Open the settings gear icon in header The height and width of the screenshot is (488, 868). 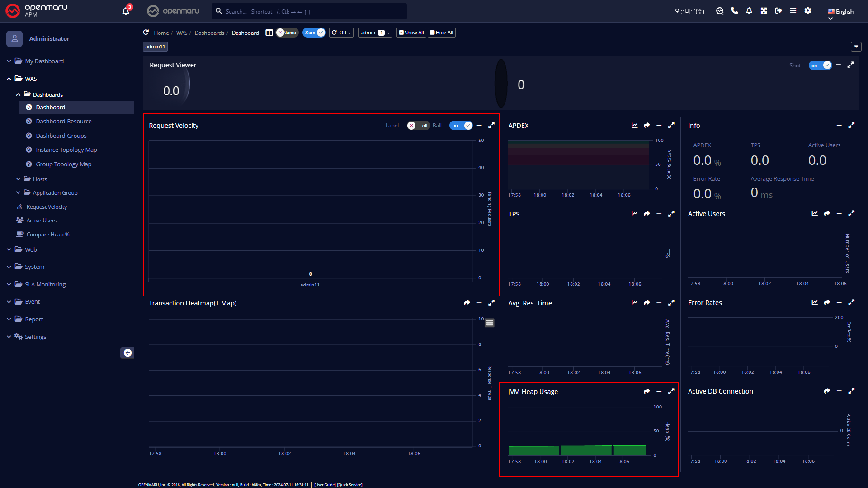tap(808, 11)
